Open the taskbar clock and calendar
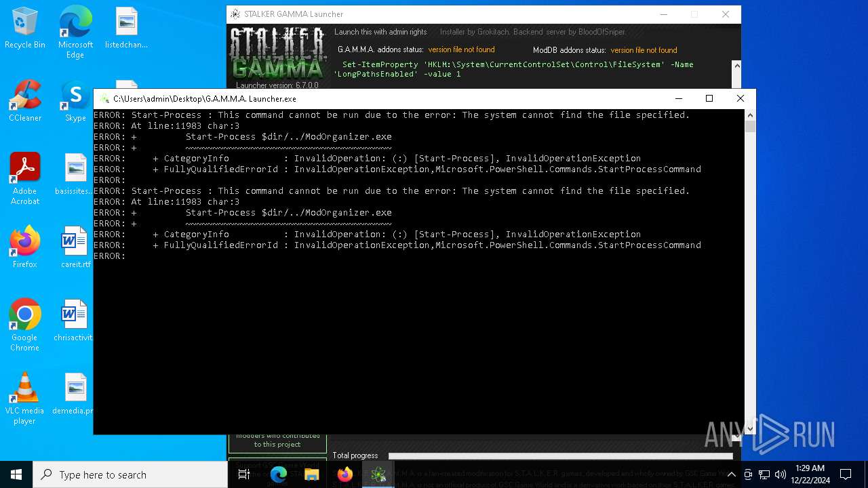The width and height of the screenshot is (868, 488). point(810,474)
